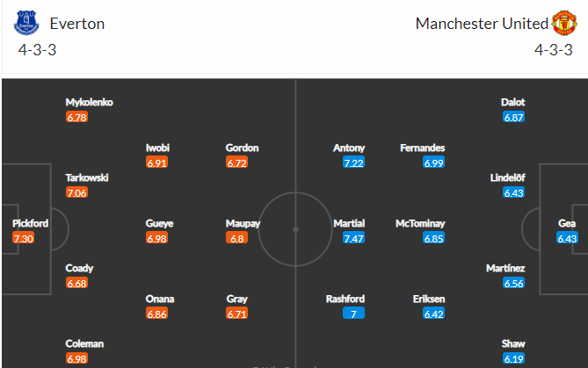
Task: Click Rashford's blue rating badge
Action: point(353,314)
